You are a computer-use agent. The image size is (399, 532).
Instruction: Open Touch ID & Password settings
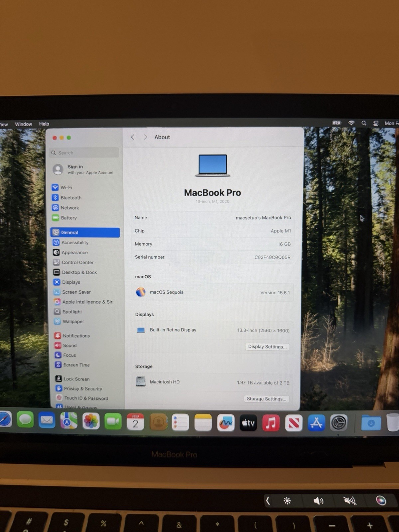pos(82,398)
